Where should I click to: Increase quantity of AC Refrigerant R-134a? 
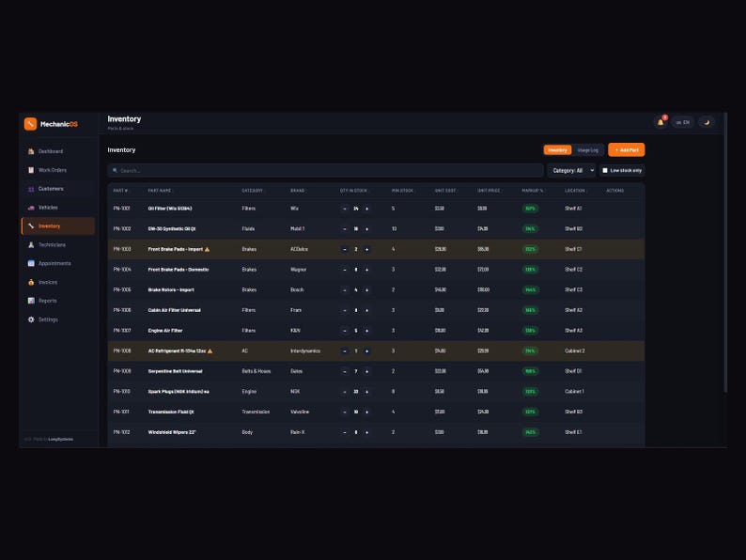click(366, 351)
